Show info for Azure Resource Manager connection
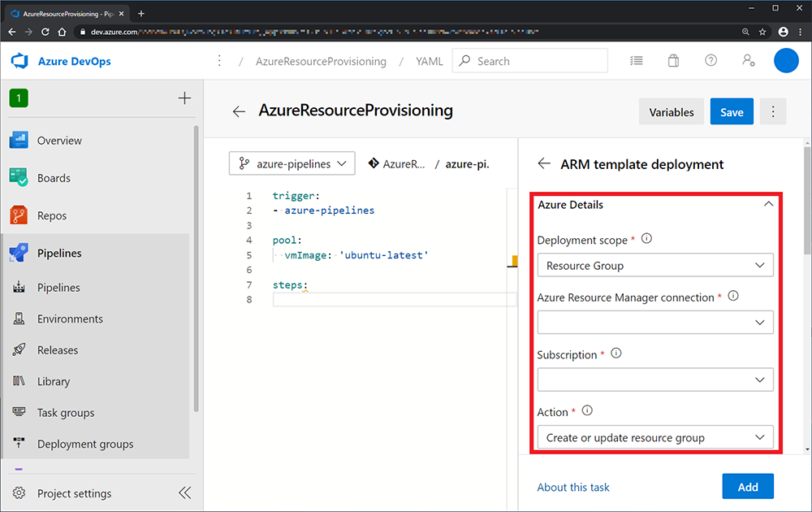 (x=733, y=296)
